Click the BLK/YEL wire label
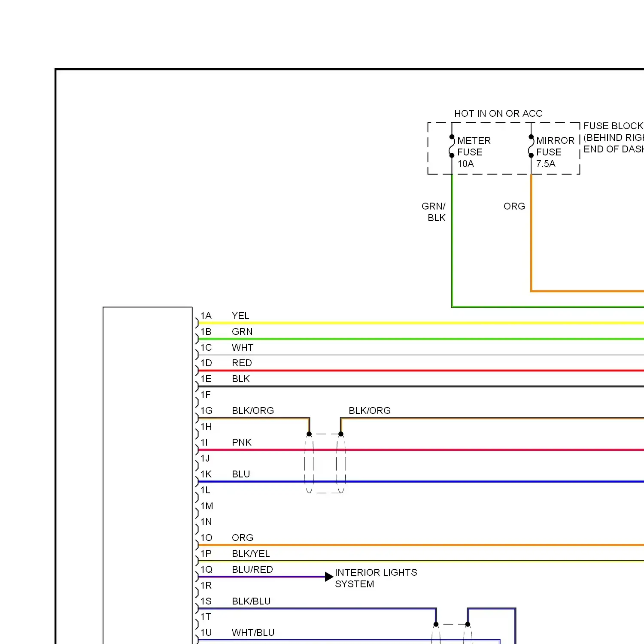This screenshot has width=644, height=644. click(x=251, y=554)
